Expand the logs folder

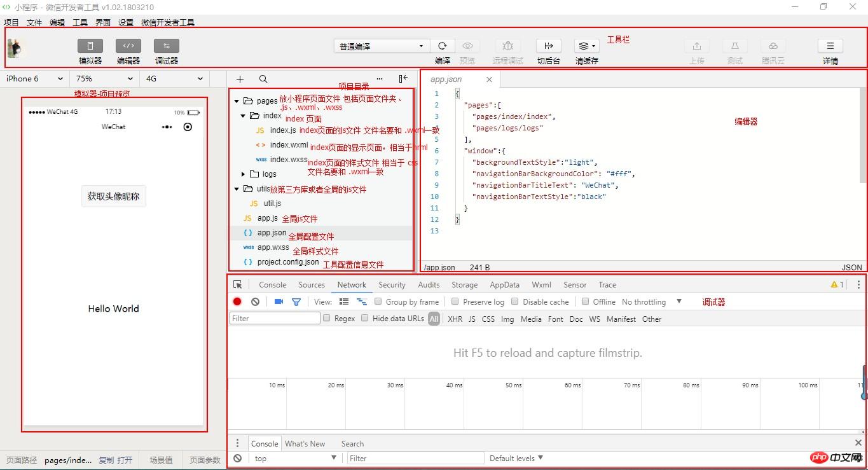click(243, 174)
